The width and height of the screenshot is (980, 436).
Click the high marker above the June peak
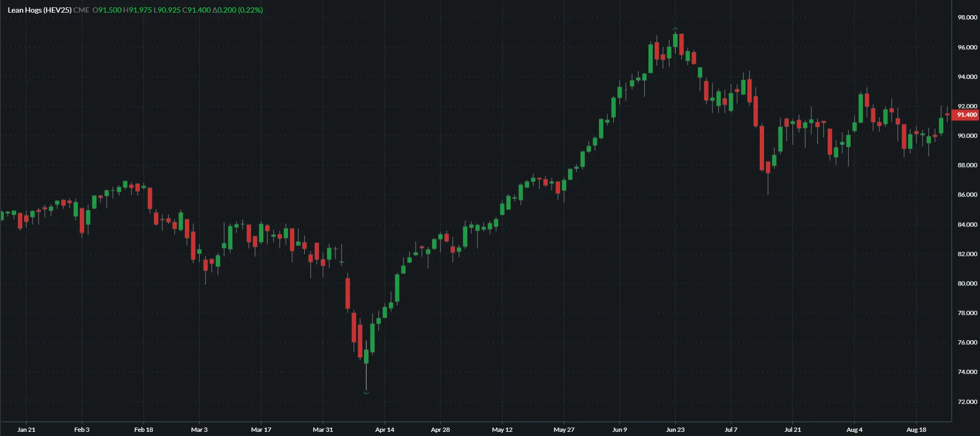point(675,29)
